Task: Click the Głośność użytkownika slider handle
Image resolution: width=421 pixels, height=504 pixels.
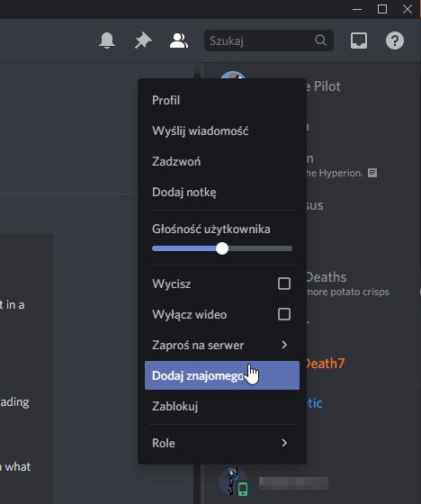Action: [x=222, y=248]
